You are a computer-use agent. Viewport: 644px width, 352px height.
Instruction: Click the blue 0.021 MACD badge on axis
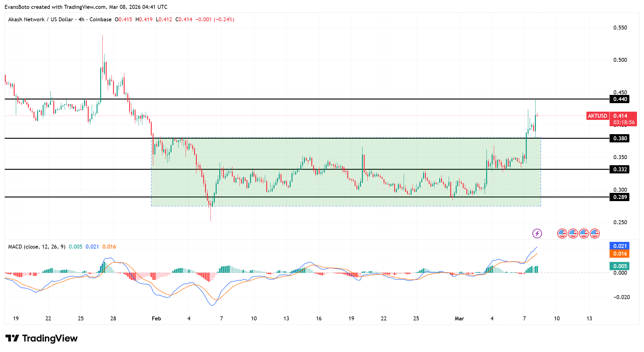[x=619, y=246]
